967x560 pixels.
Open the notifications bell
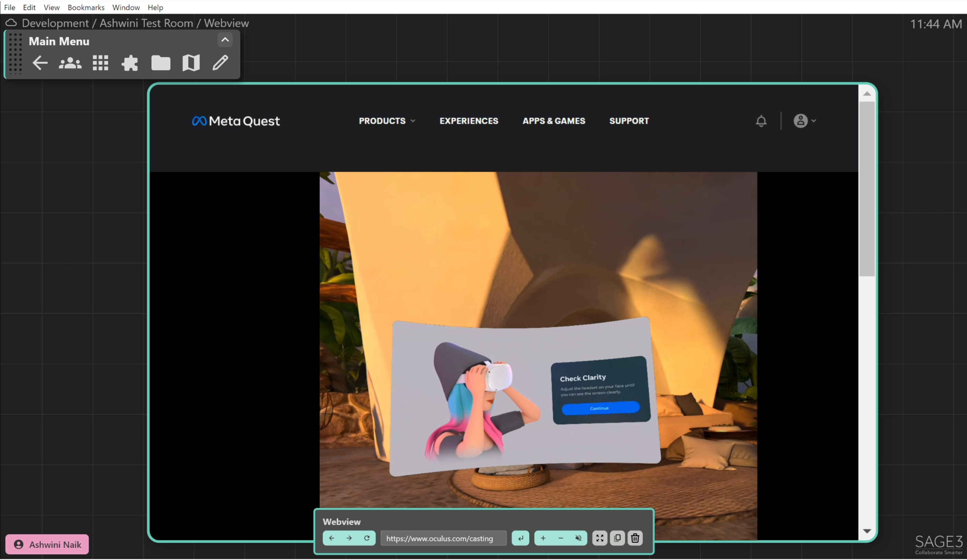761,121
